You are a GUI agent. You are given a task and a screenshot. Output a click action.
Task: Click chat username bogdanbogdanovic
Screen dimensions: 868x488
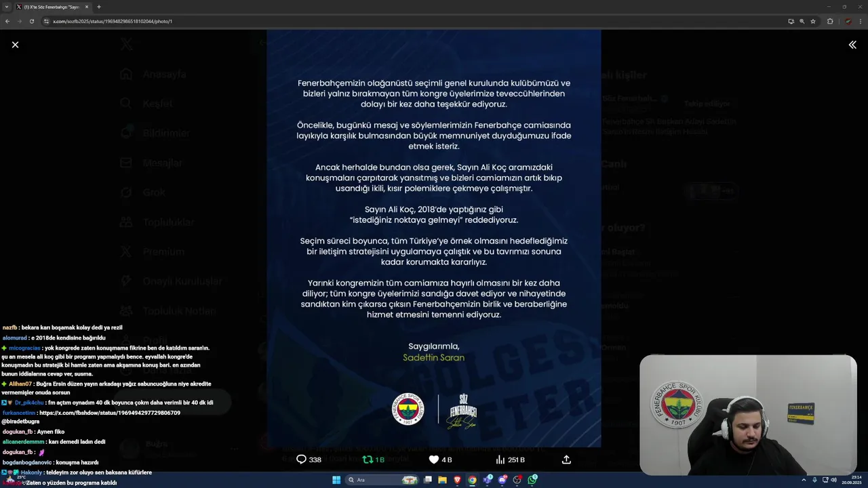tap(26, 462)
